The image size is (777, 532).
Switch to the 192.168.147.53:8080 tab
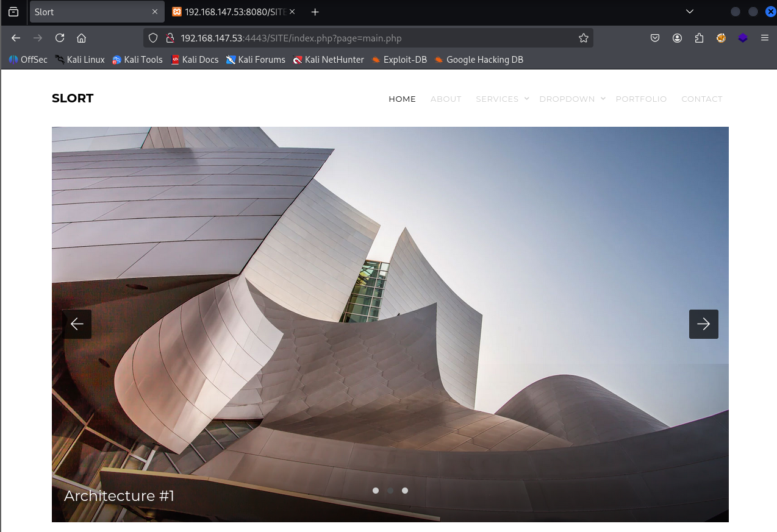233,12
